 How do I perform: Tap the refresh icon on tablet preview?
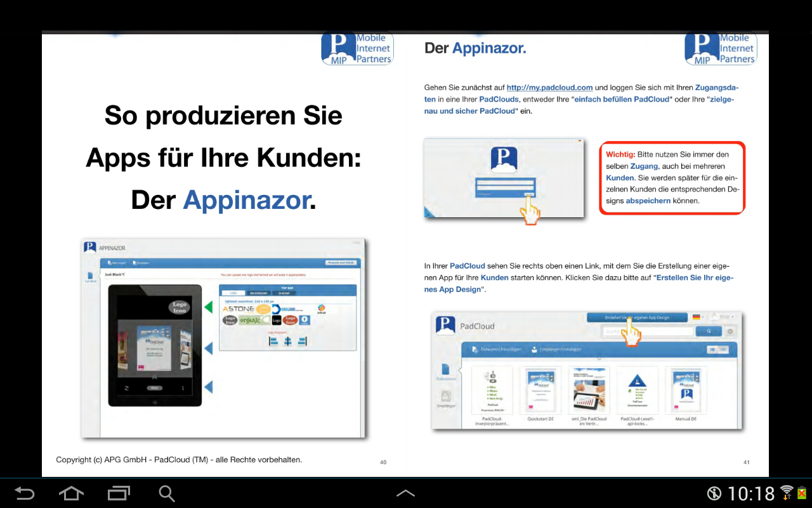(126, 388)
